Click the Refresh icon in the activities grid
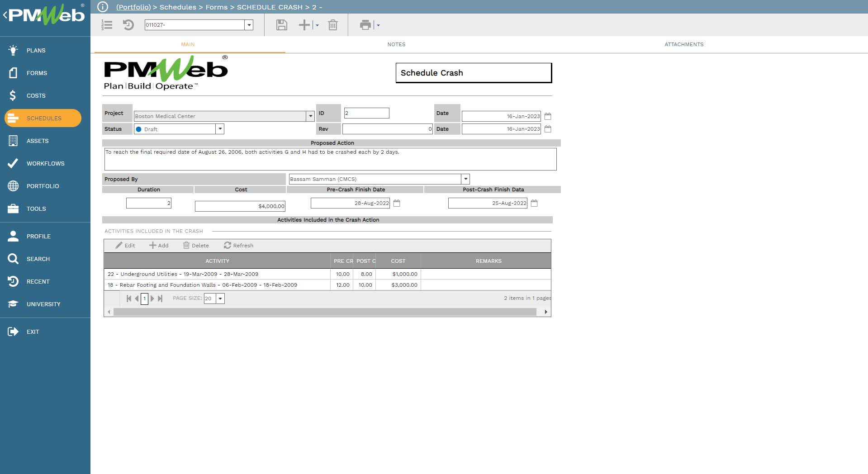868x474 pixels. click(239, 245)
